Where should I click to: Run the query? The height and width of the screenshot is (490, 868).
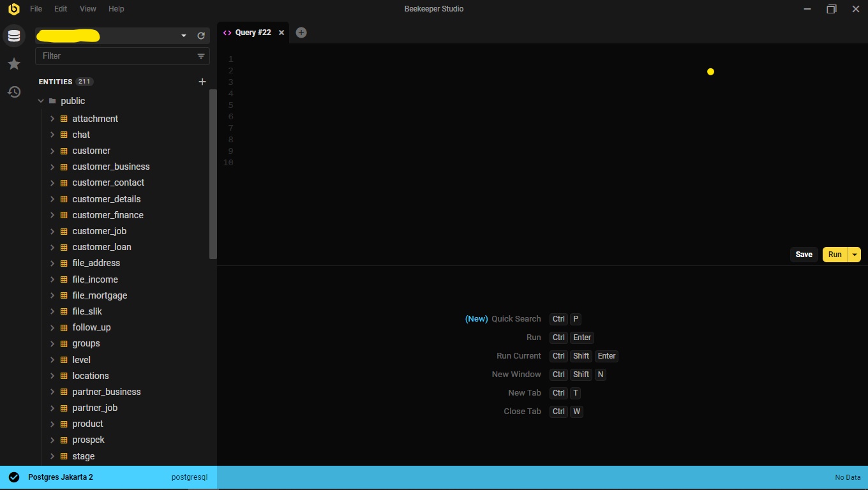pos(835,254)
